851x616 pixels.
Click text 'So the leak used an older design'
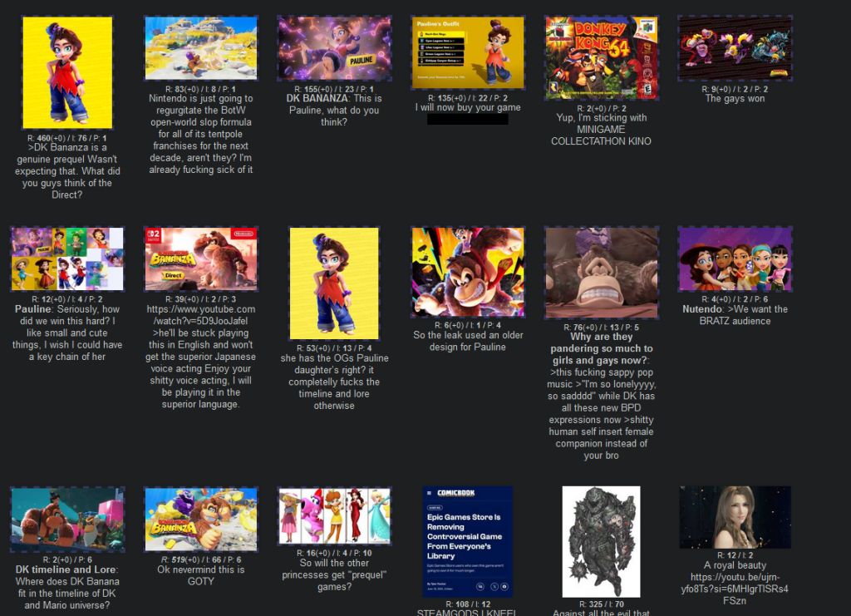468,342
